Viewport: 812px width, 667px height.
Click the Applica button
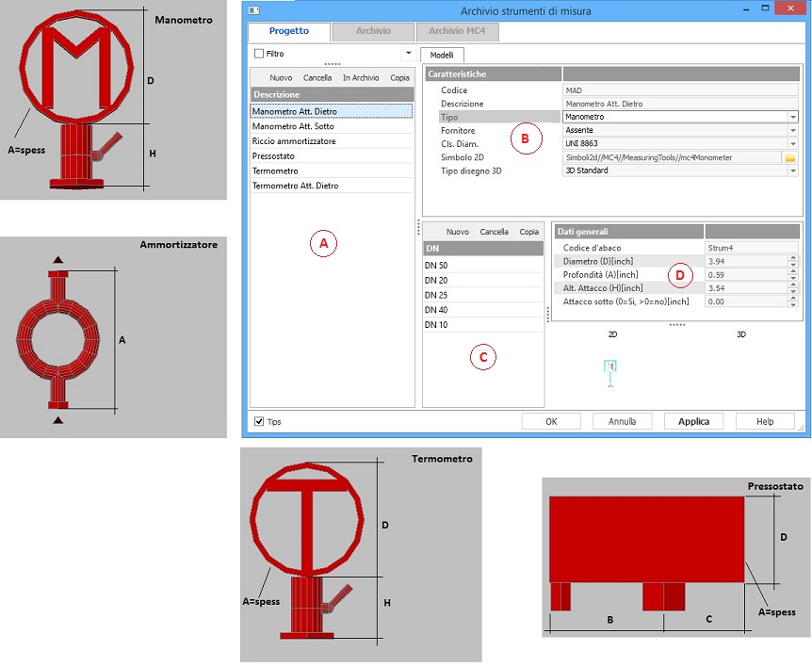[693, 421]
